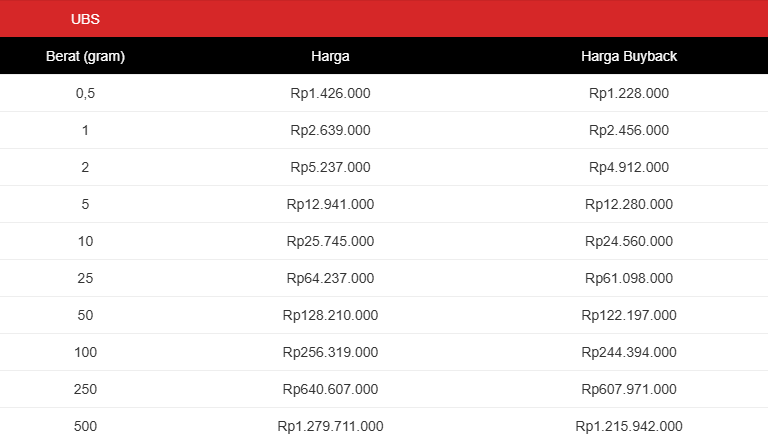Select the Berat (gram) column header
Screen dimensions: 769x441
(x=85, y=56)
